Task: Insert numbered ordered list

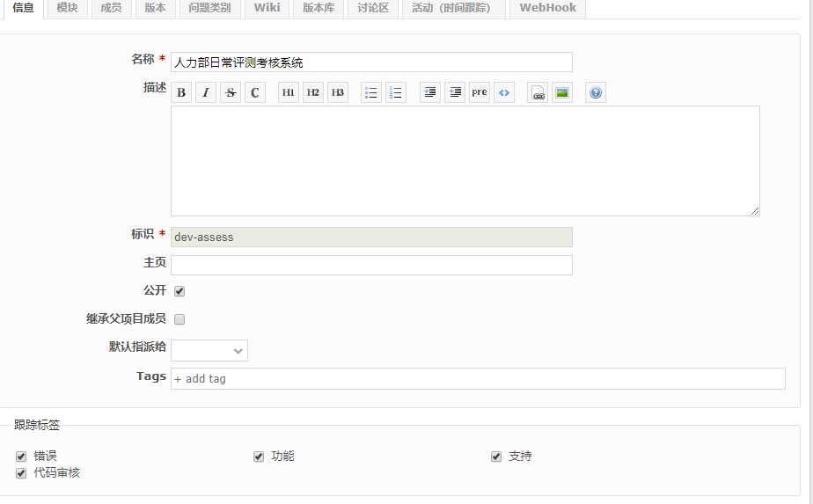Action: (x=396, y=92)
